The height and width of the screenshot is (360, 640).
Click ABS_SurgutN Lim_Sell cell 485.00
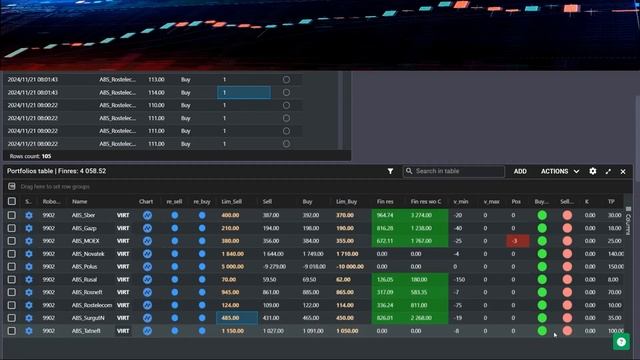(x=237, y=318)
